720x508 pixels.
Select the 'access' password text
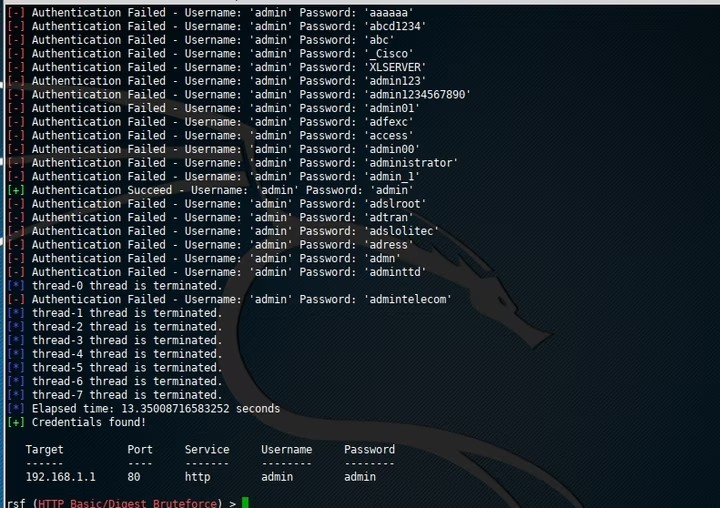388,135
